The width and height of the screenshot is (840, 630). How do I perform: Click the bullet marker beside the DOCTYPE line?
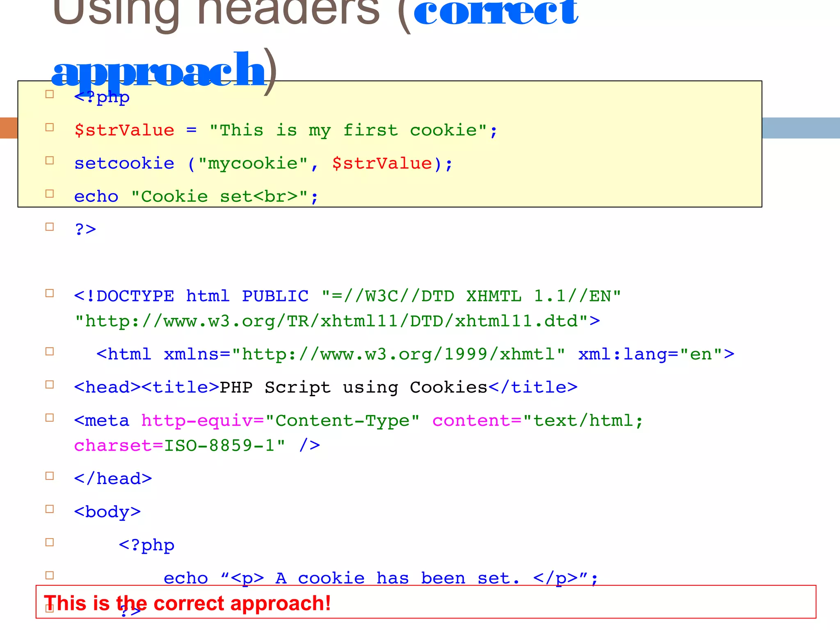[50, 293]
